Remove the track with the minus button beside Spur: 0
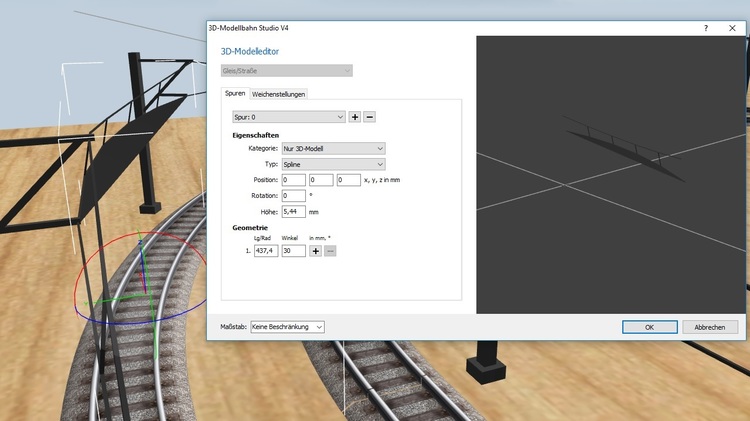The width and height of the screenshot is (750, 421). tap(369, 117)
